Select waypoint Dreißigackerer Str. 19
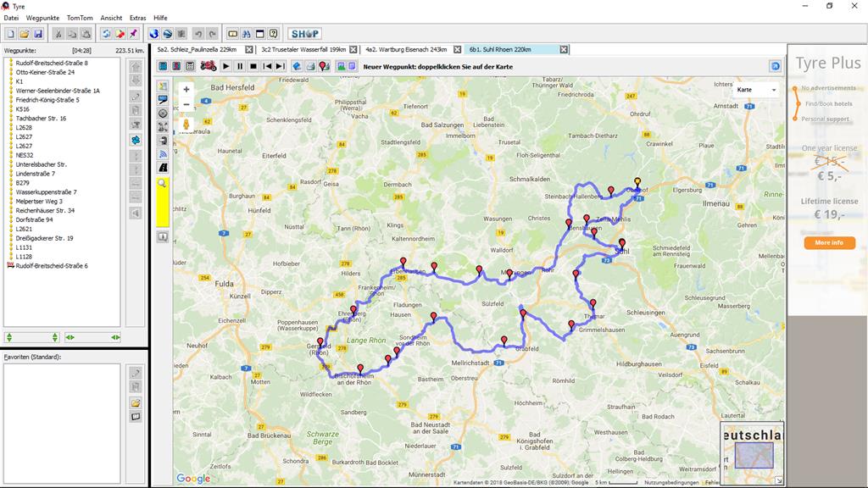 [x=44, y=238]
